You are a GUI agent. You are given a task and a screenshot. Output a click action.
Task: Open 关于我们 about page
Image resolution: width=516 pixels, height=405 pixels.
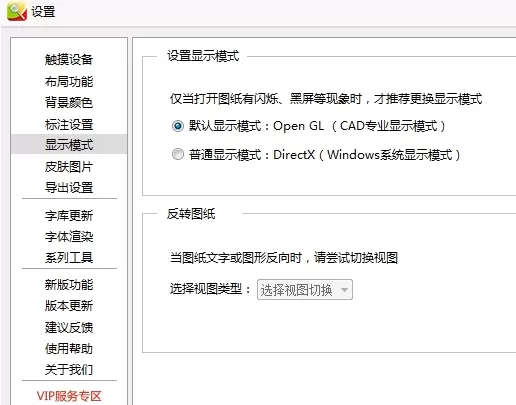pos(69,369)
